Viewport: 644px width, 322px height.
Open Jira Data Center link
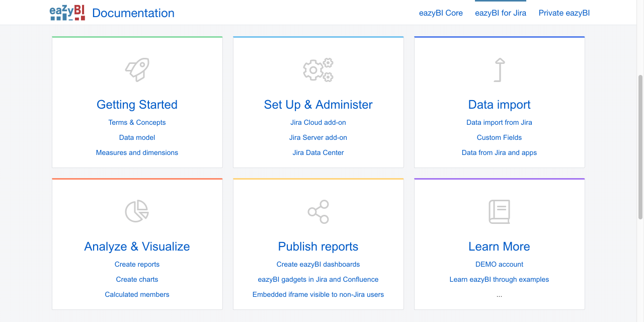318,152
